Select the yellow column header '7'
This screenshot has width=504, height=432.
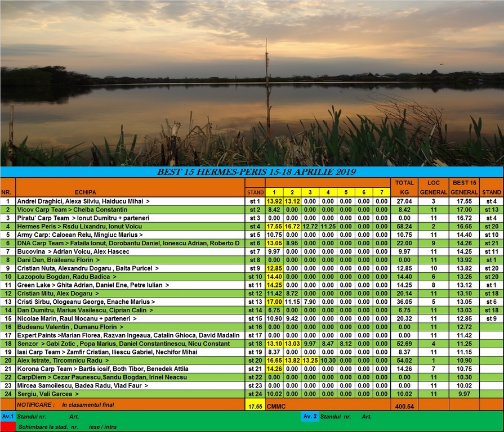[x=382, y=192]
